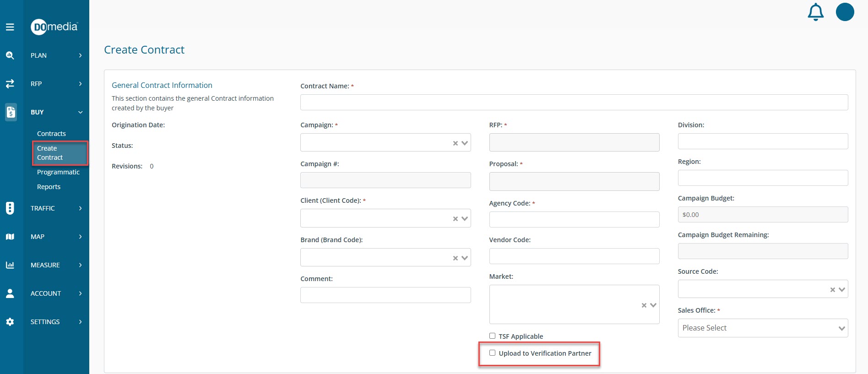Click the RFP field
This screenshot has width=868, height=374.
574,142
